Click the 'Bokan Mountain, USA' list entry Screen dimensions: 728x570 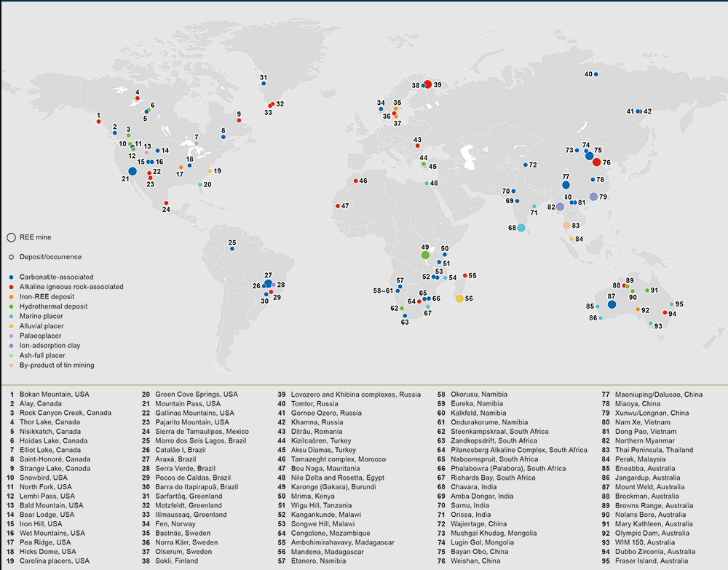[54, 394]
